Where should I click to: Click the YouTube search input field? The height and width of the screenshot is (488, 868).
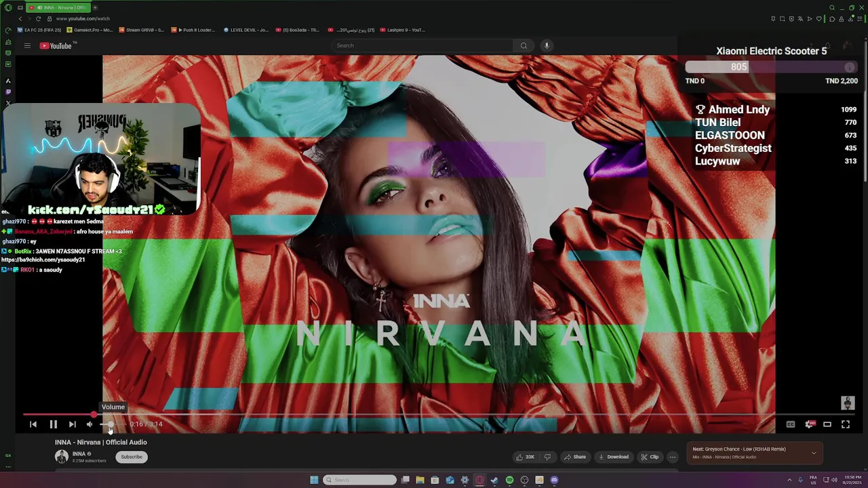coord(422,45)
